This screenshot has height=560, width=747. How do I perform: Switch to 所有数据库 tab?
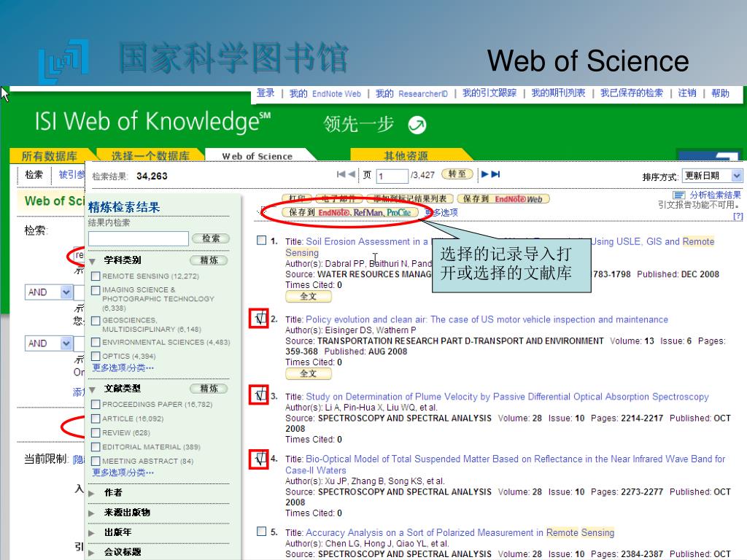pos(49,156)
